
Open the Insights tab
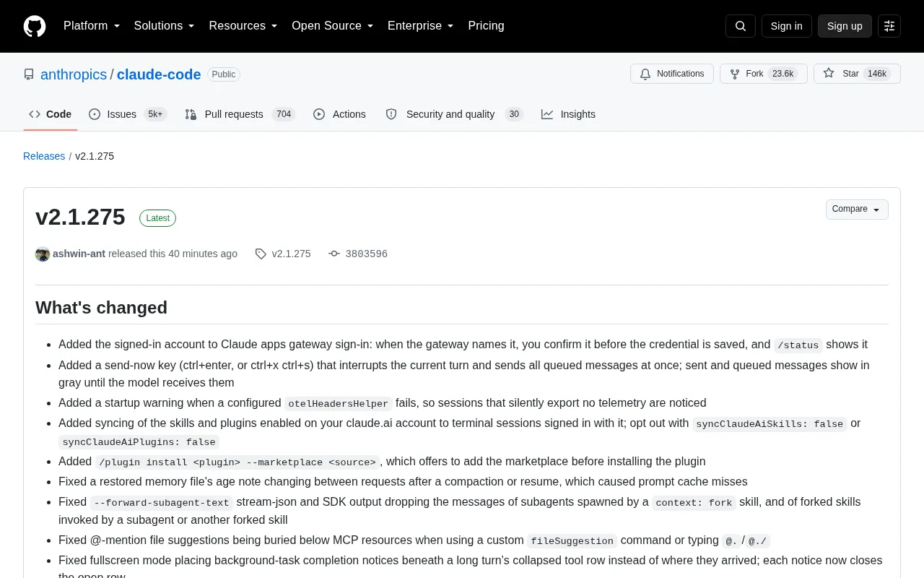(x=569, y=114)
